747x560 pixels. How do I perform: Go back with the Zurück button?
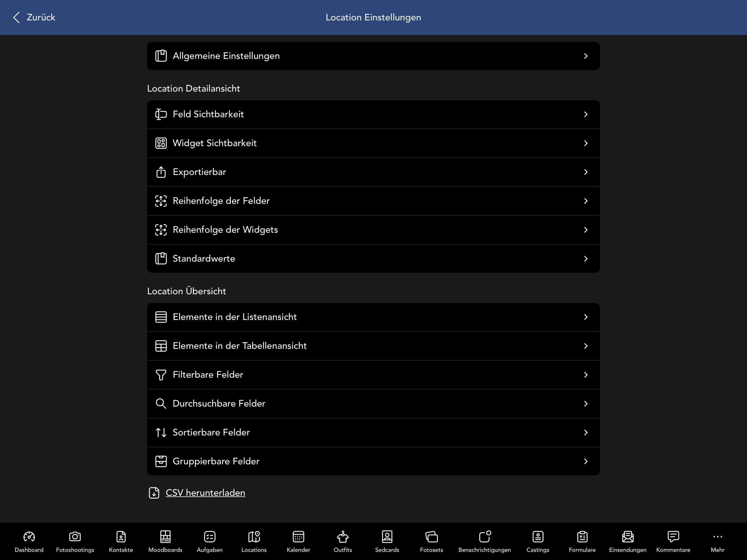34,17
